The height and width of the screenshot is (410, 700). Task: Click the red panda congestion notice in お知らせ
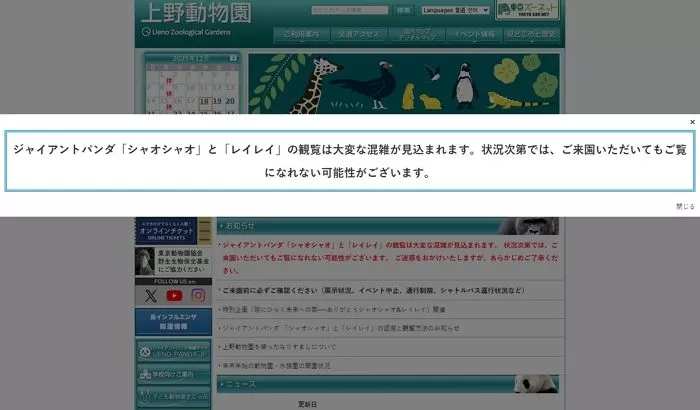[x=389, y=258]
